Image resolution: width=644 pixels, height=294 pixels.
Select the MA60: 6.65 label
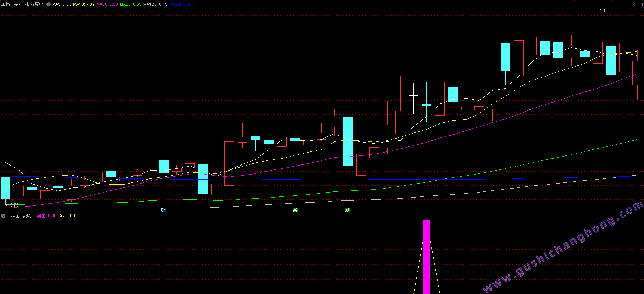pos(131,4)
